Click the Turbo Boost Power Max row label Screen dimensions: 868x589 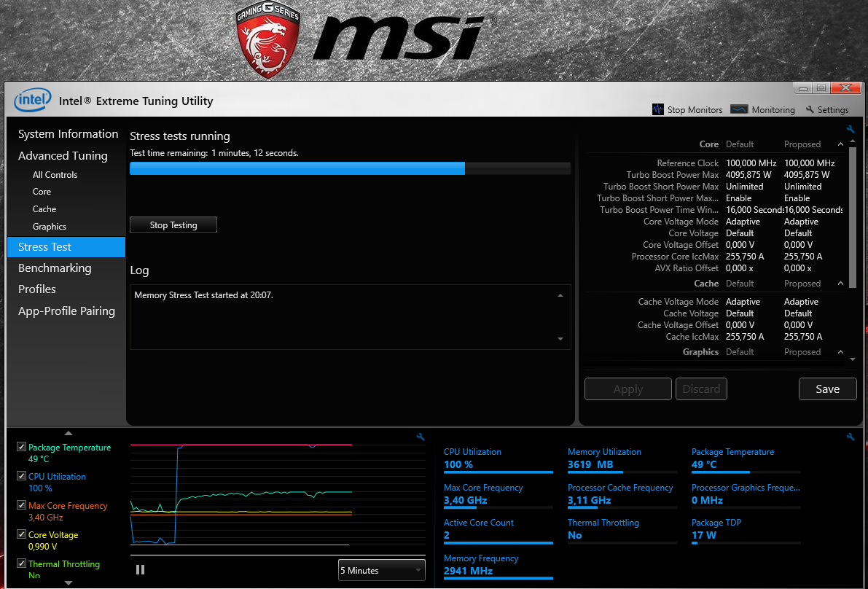[x=673, y=175]
